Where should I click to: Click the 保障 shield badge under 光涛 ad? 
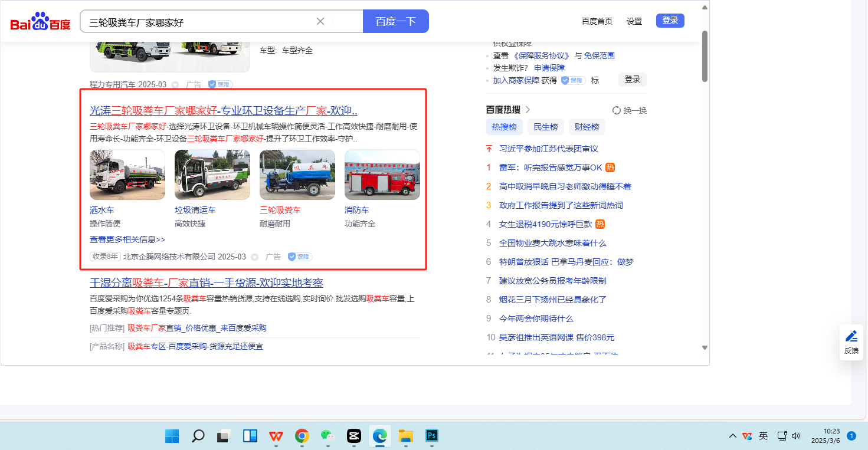click(x=300, y=257)
